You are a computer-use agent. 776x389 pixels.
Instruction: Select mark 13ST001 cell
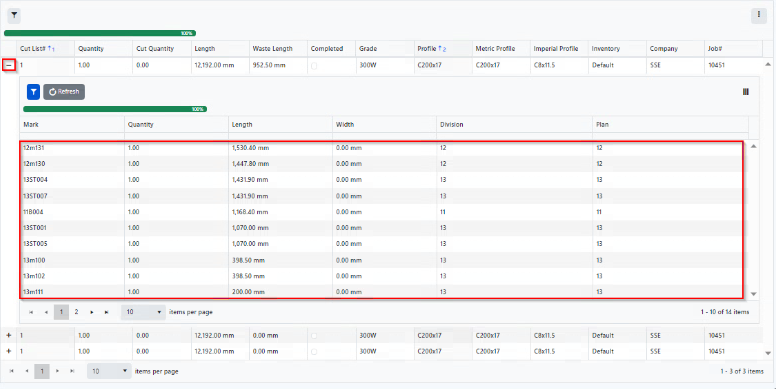pyautogui.click(x=72, y=228)
